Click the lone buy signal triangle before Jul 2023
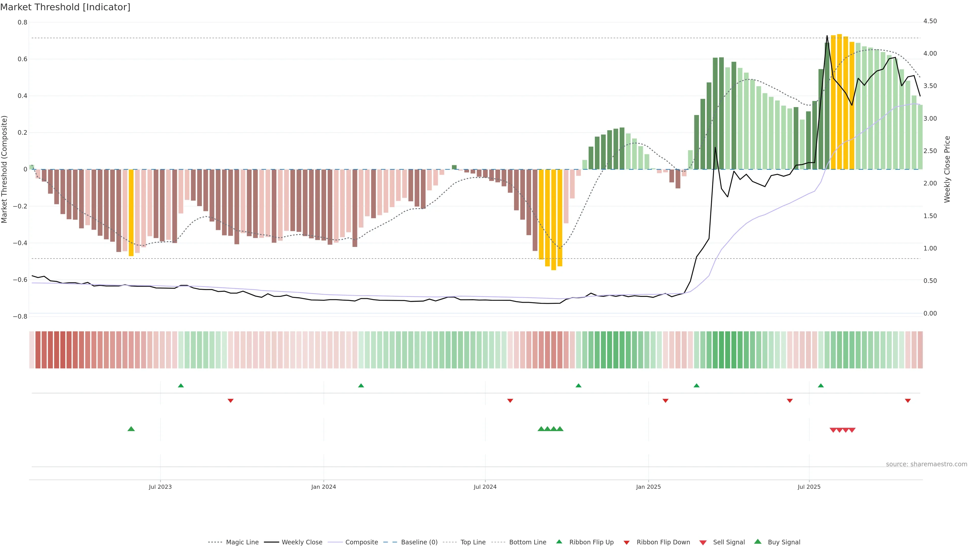Image resolution: width=980 pixels, height=551 pixels. 131,429
